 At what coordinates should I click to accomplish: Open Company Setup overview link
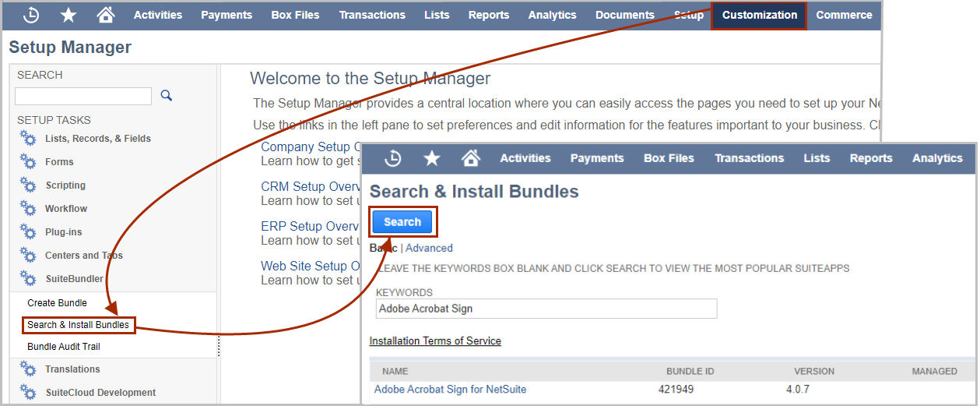(311, 147)
